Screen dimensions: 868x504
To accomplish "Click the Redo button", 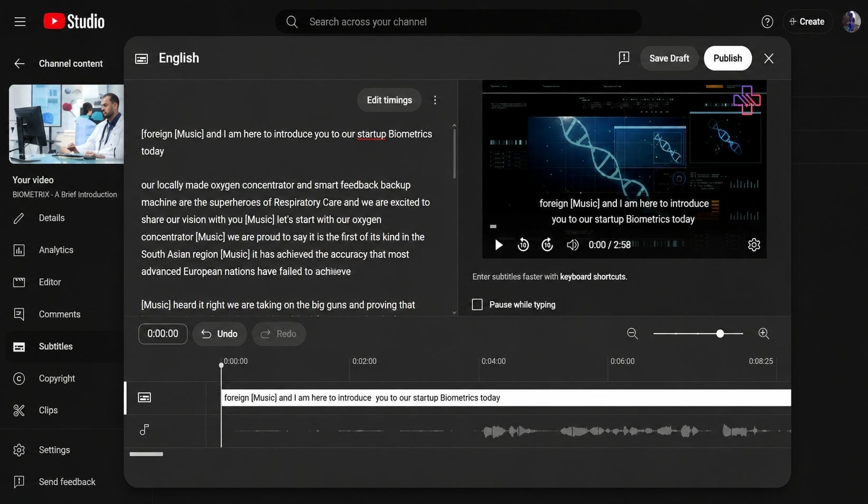I will [x=279, y=334].
